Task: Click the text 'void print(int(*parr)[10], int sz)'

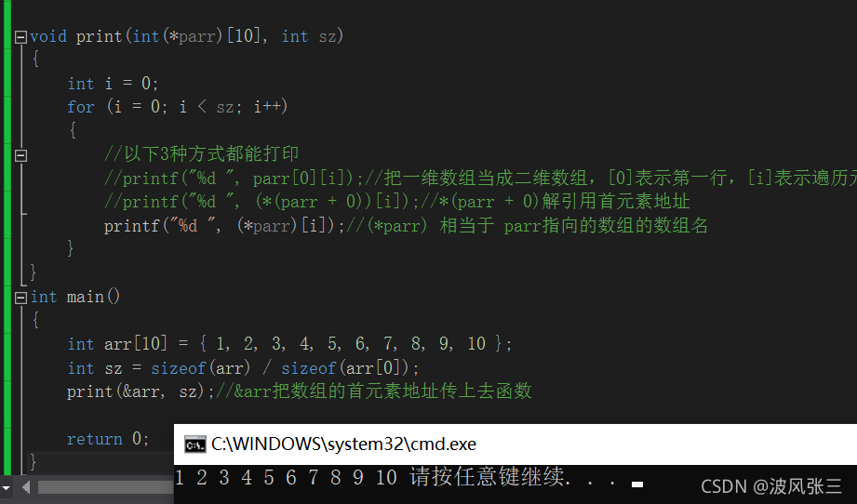Action: (x=186, y=36)
